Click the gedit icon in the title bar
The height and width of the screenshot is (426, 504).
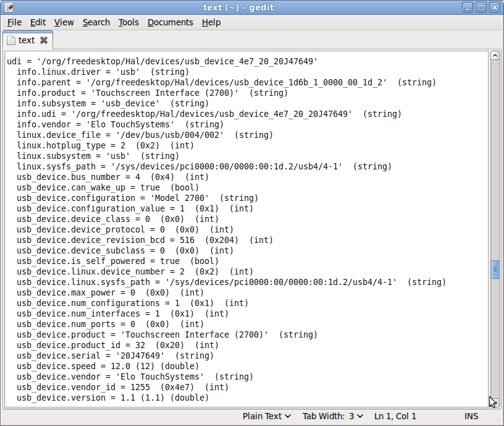click(x=10, y=7)
